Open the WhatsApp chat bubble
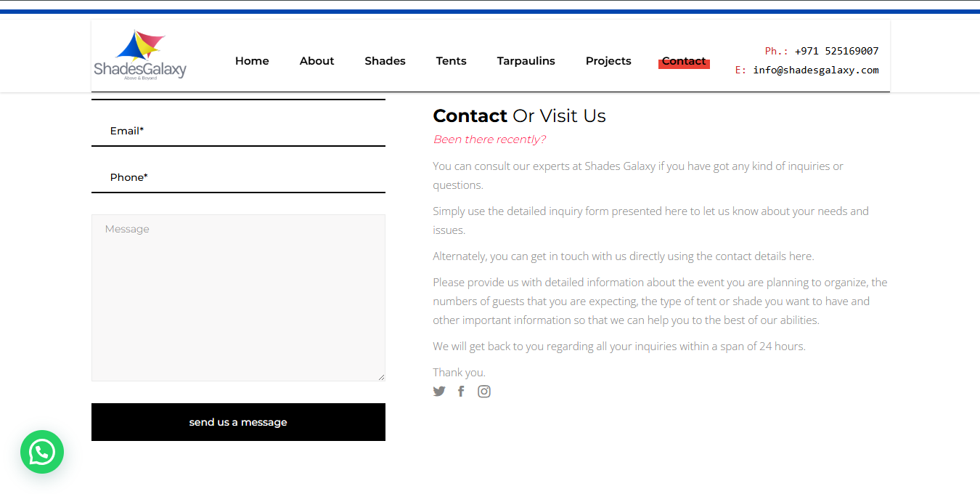 pyautogui.click(x=42, y=452)
